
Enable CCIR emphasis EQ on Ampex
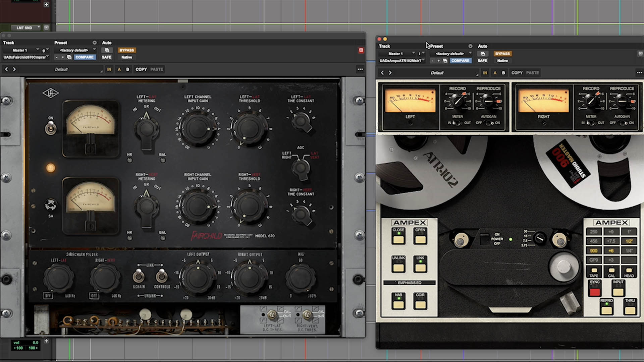coord(420,301)
